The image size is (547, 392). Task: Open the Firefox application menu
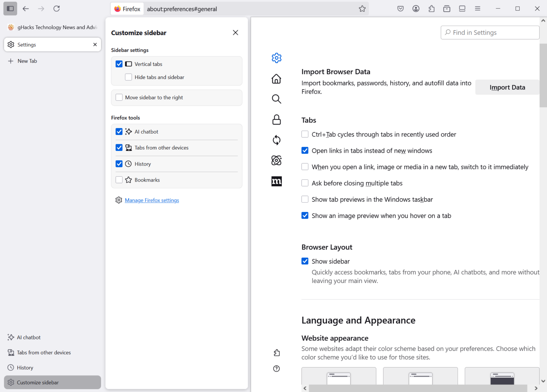point(478,9)
